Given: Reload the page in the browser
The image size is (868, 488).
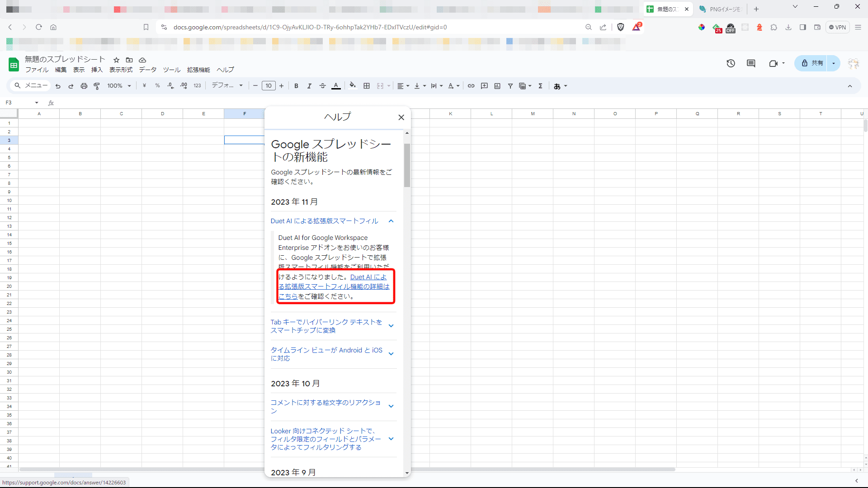Looking at the screenshot, I should pos(39,27).
